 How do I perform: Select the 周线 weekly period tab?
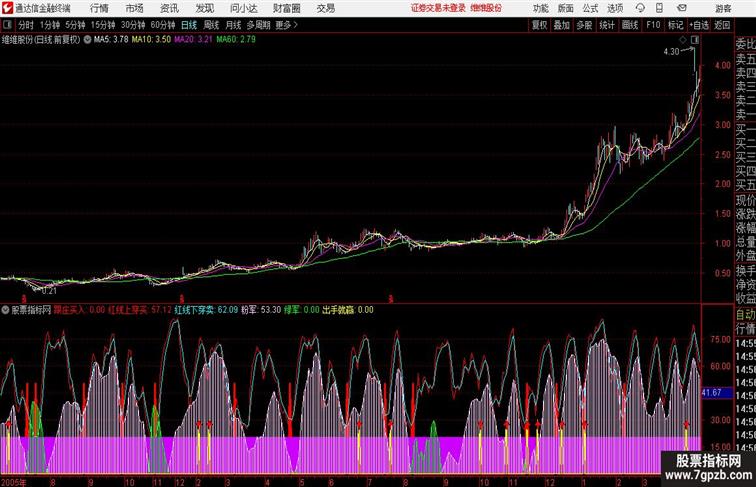tap(211, 25)
